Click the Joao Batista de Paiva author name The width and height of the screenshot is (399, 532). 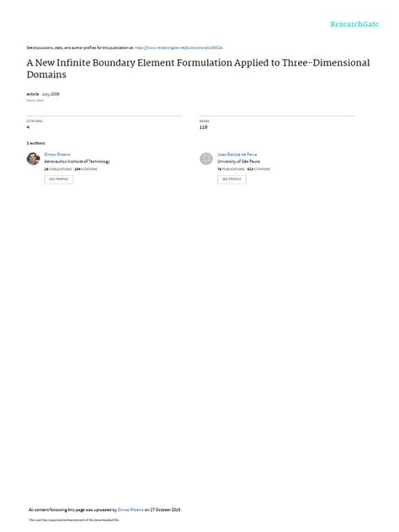(x=237, y=154)
